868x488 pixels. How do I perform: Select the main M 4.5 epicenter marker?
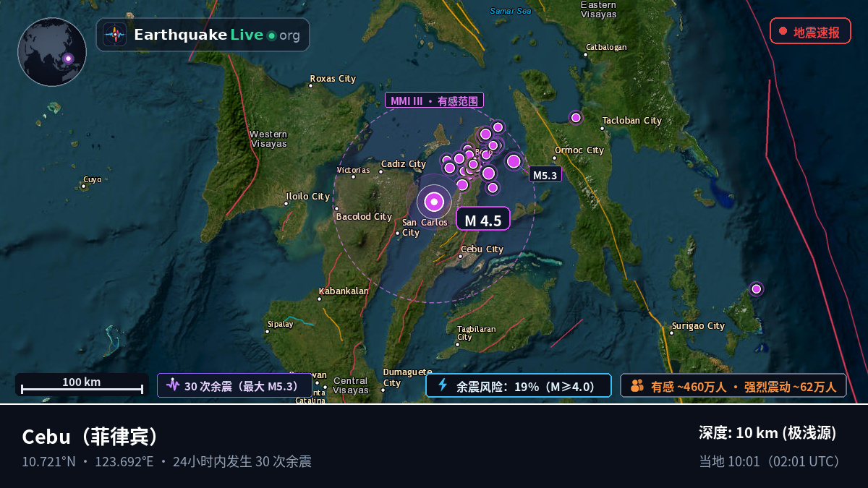coord(434,202)
